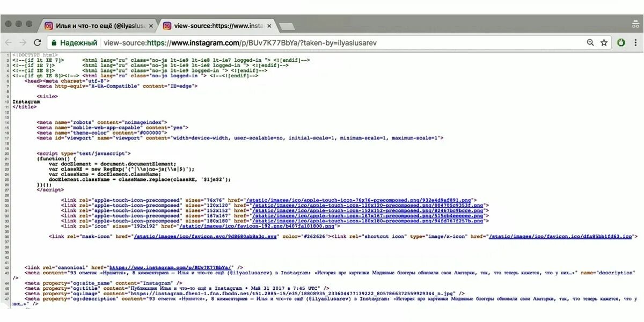Image resolution: width=644 pixels, height=322 pixels.
Task: Click className.replace source line
Action: point(140,179)
